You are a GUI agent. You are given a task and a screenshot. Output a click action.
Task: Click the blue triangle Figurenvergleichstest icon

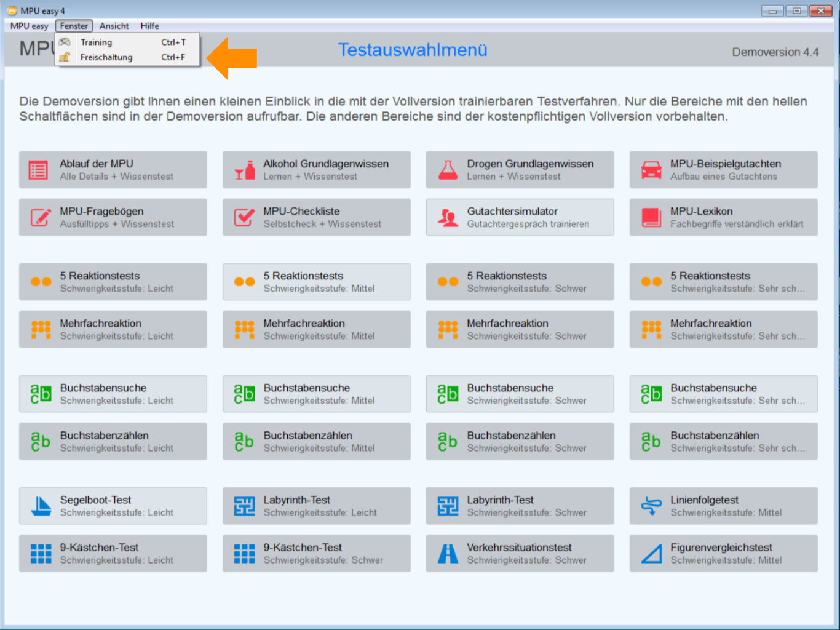pyautogui.click(x=651, y=554)
